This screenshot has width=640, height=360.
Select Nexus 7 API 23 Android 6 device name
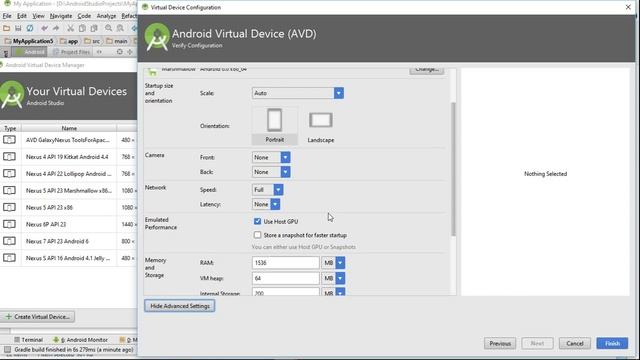tap(57, 241)
